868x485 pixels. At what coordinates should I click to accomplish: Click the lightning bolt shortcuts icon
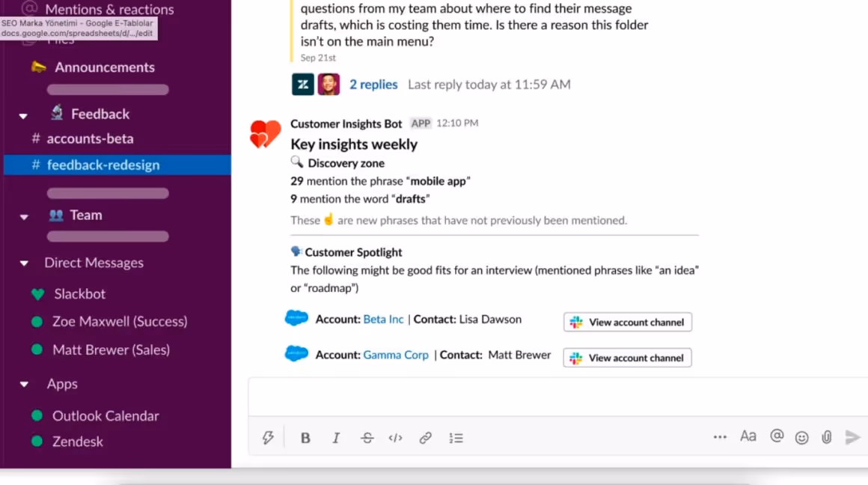[x=268, y=438]
